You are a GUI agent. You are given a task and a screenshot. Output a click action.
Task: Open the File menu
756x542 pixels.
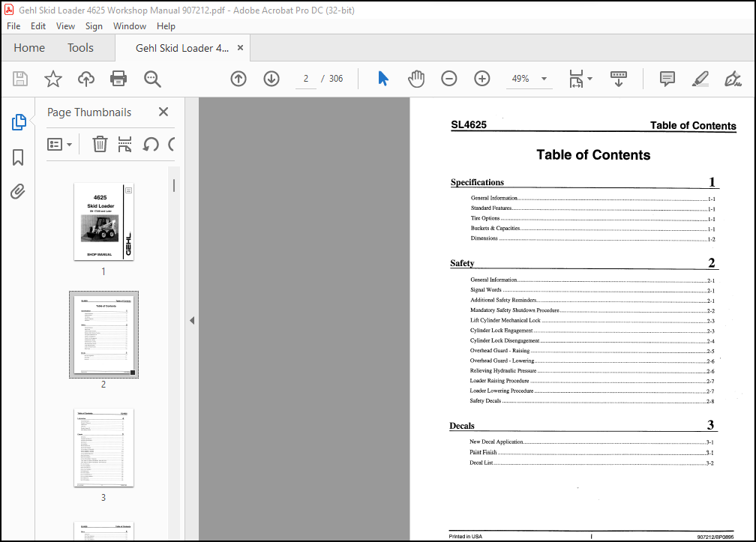click(13, 26)
